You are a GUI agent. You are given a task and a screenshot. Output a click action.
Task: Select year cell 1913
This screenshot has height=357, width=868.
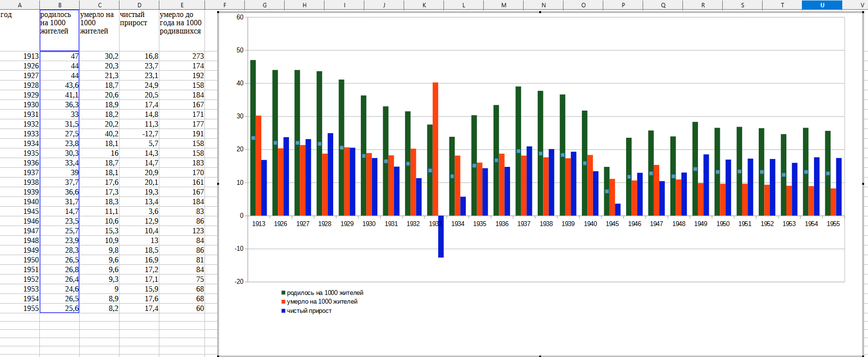[20, 56]
